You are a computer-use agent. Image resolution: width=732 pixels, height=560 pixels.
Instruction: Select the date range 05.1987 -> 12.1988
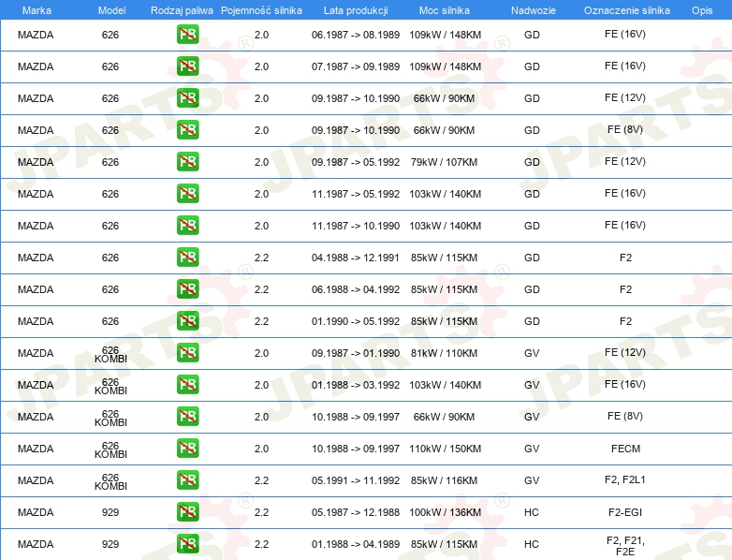tap(356, 512)
